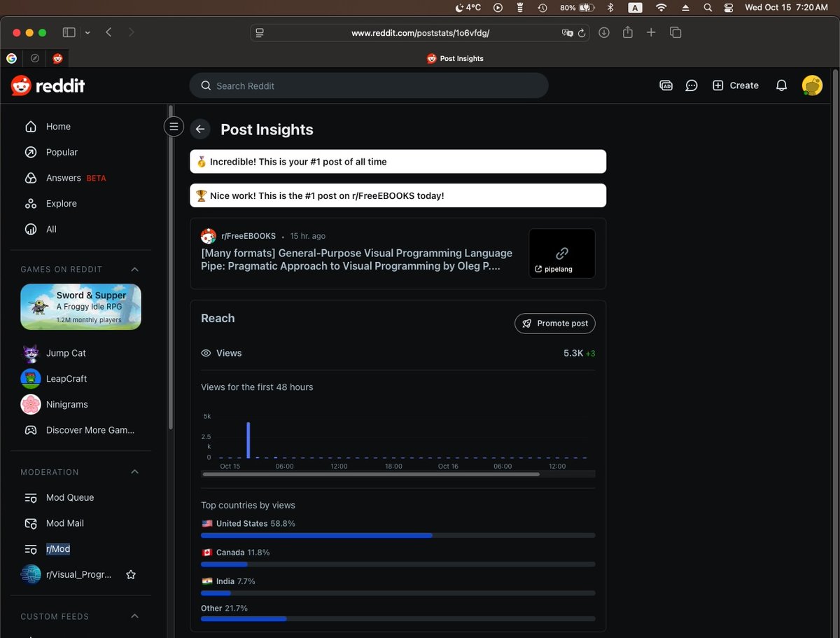The height and width of the screenshot is (638, 840).
Task: Click the chart's horizontal scrollbar
Action: 370,474
